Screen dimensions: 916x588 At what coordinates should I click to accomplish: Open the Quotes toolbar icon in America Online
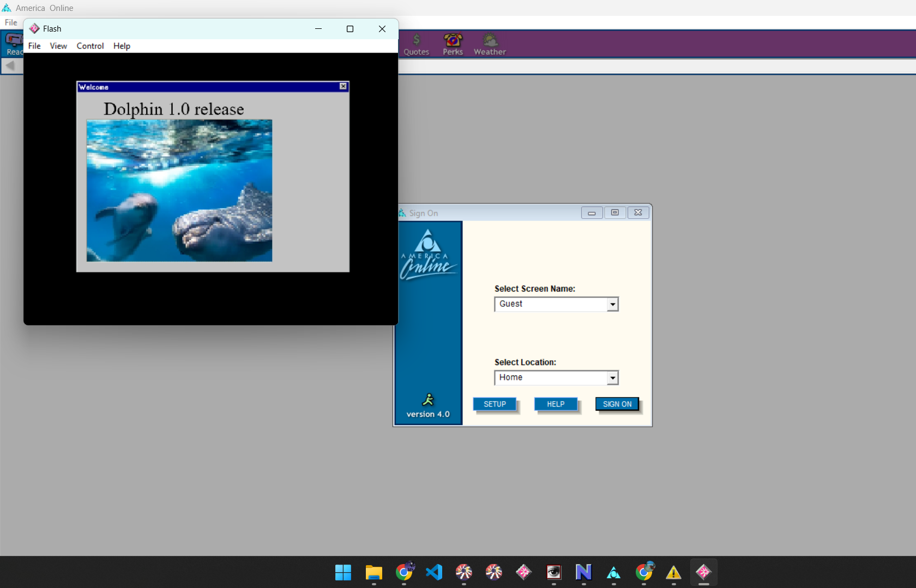(x=416, y=44)
